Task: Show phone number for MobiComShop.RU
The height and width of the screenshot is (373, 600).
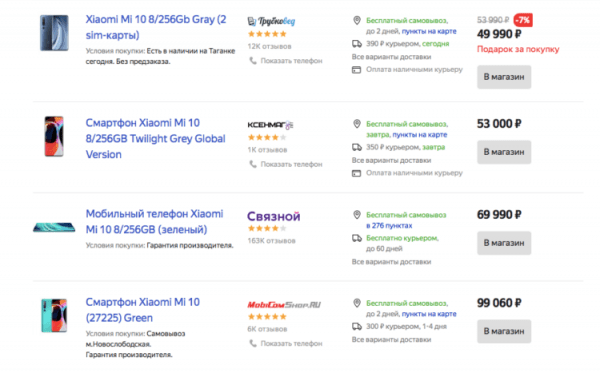Action: (x=285, y=344)
